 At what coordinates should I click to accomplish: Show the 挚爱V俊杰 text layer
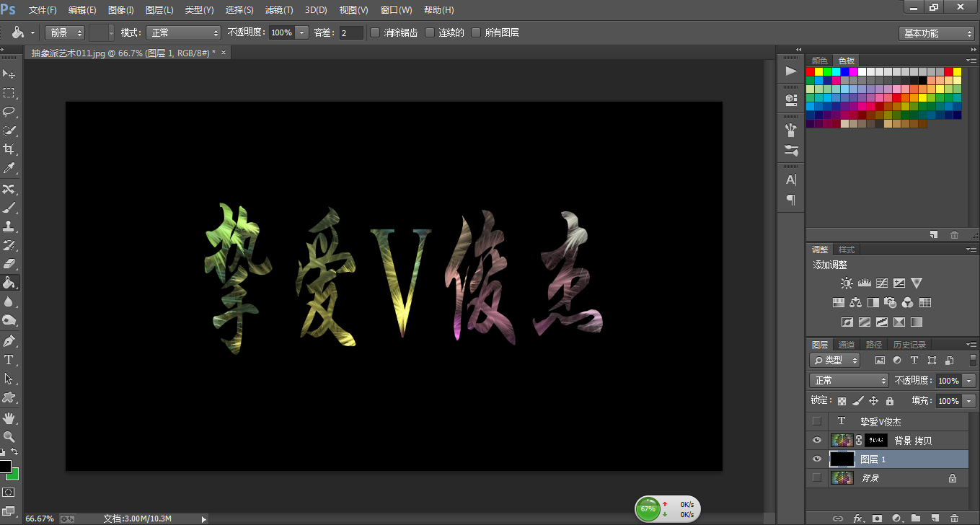pos(816,421)
